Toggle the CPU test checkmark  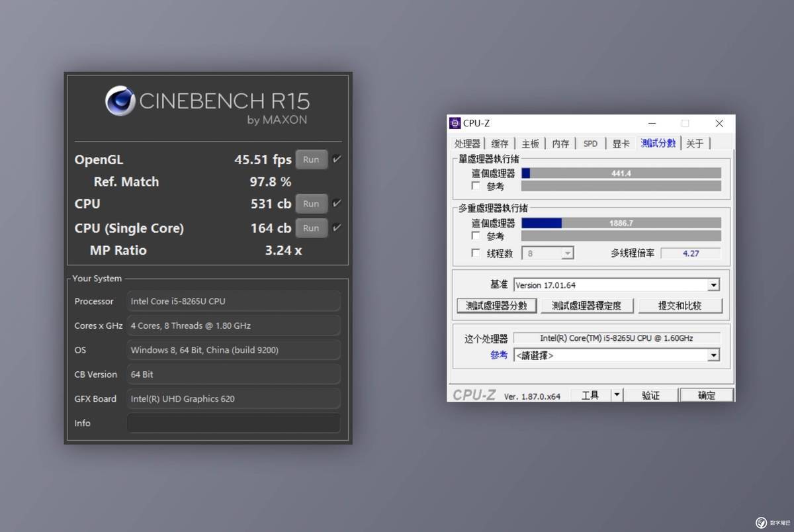tap(337, 204)
